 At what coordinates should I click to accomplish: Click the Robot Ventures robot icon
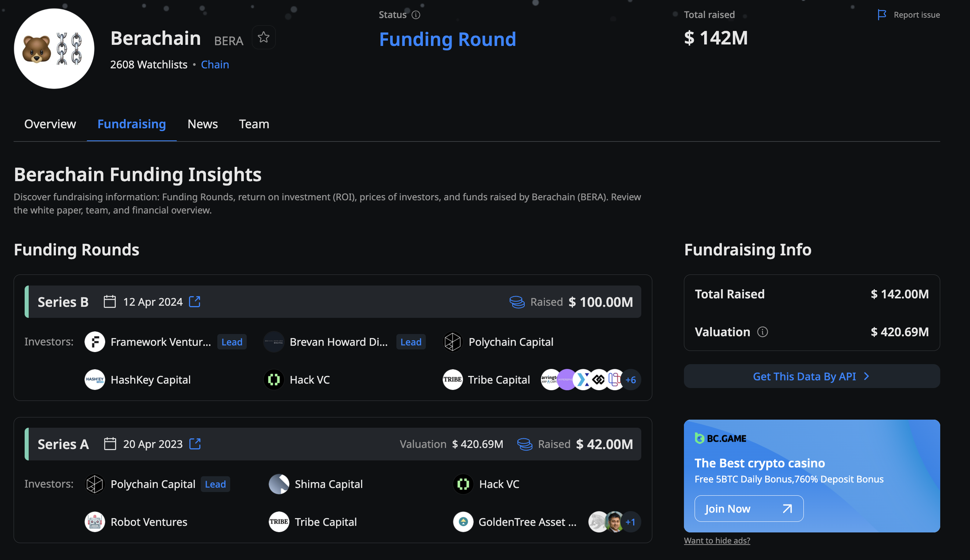click(x=94, y=522)
